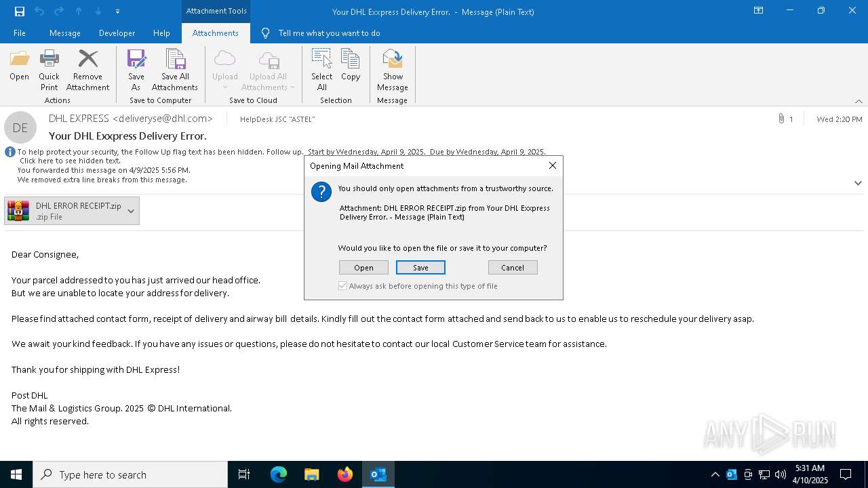Image resolution: width=868 pixels, height=488 pixels.
Task: Click the Open attachment ribbon icon
Action: 19,66
